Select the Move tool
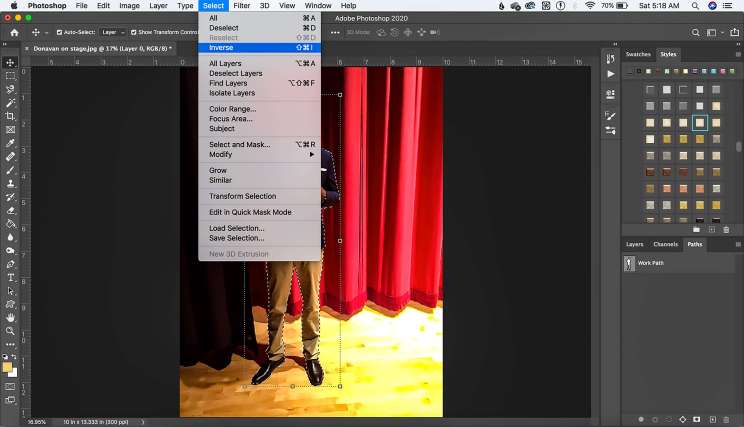The image size is (744, 427). pyautogui.click(x=10, y=62)
